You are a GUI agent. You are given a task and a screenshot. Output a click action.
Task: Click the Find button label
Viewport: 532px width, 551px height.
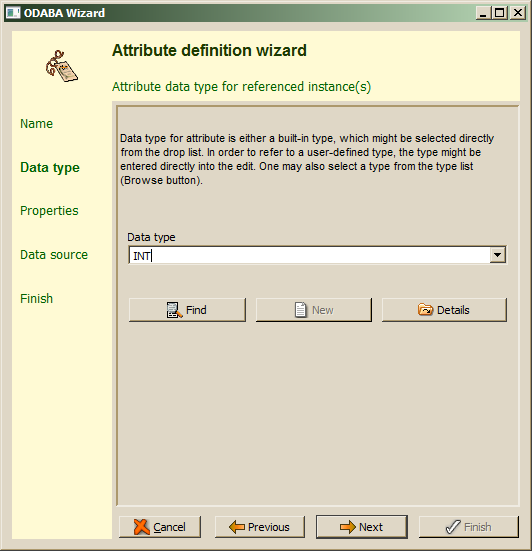[x=196, y=310]
